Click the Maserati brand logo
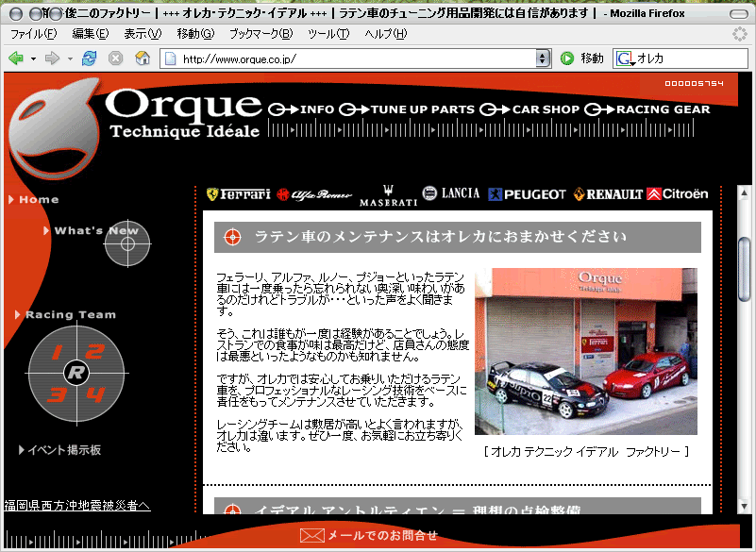The width and height of the screenshot is (756, 552). 388,195
